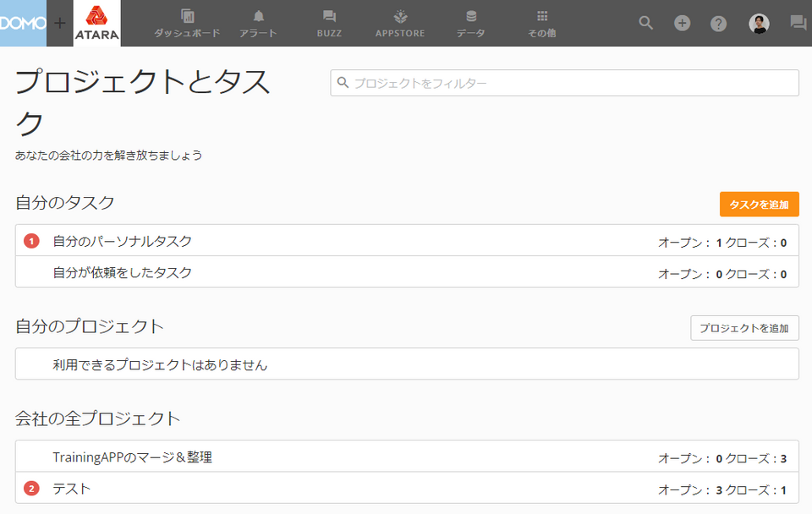Image resolution: width=812 pixels, height=514 pixels.
Task: Click the round add plus icon
Action: [x=682, y=24]
